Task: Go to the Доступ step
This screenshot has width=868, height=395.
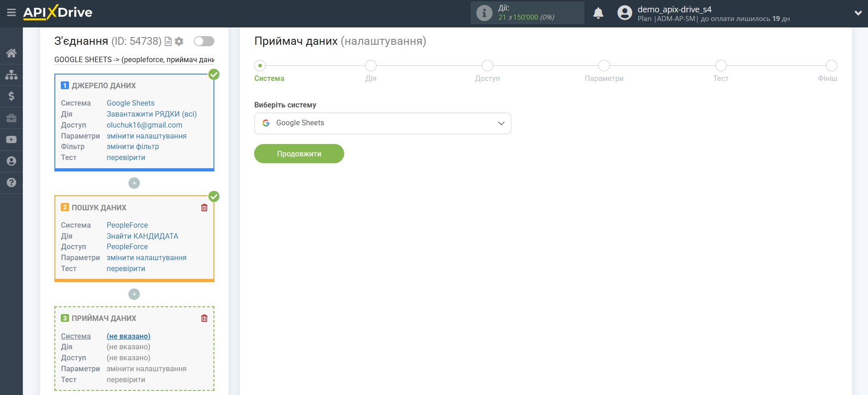Action: (x=487, y=66)
